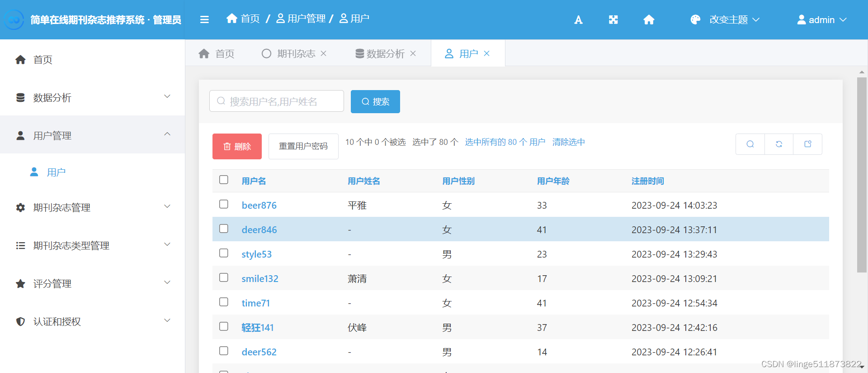Screen dimensions: 868x373
Task: Open the admin account dropdown arrow
Action: 843,19
